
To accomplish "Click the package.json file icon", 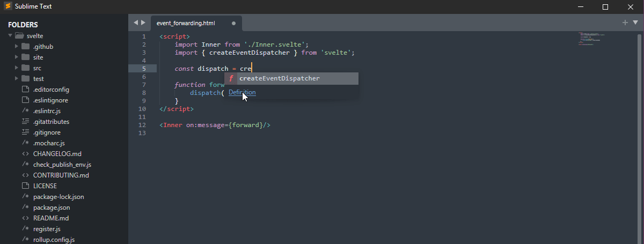I will click(x=25, y=207).
